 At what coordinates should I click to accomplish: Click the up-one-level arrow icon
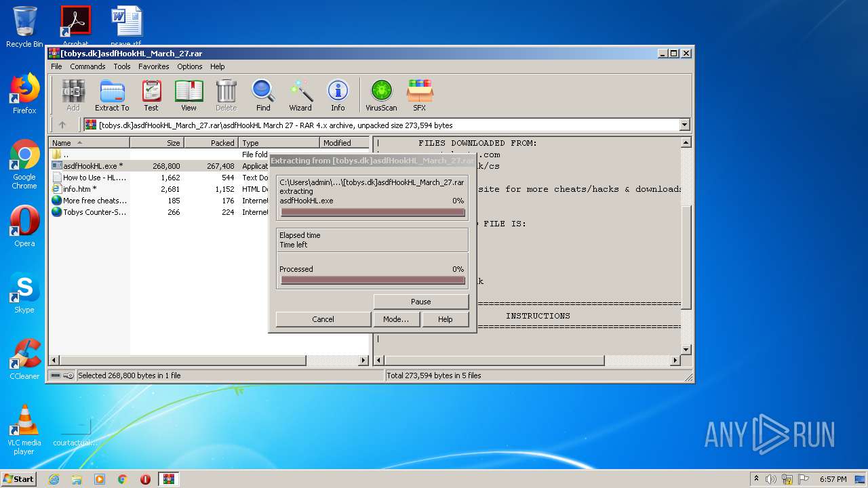[62, 125]
